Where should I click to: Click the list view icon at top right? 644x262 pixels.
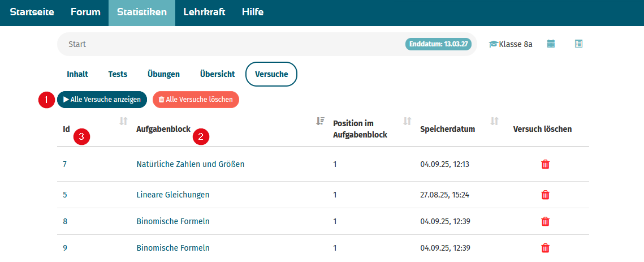click(578, 44)
